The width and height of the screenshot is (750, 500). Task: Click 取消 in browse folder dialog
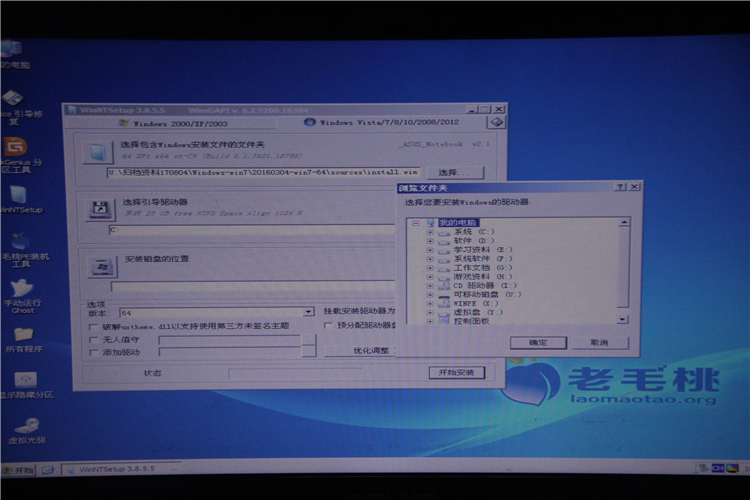tap(600, 343)
